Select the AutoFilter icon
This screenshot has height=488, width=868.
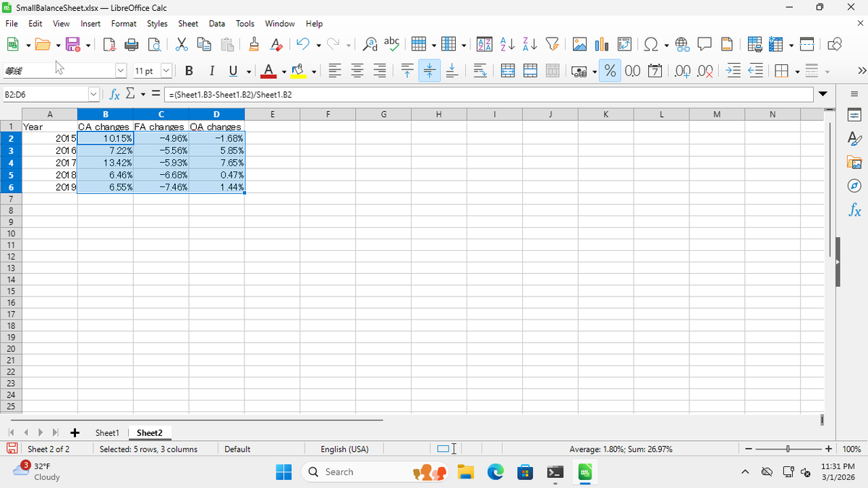[x=553, y=44]
